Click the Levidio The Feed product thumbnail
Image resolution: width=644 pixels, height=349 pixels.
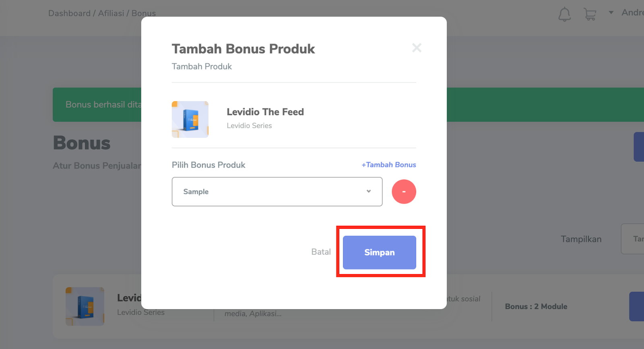click(x=190, y=119)
